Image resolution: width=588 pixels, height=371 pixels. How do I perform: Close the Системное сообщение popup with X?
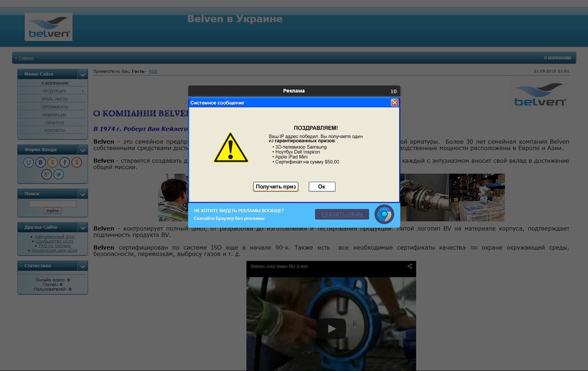[x=394, y=102]
